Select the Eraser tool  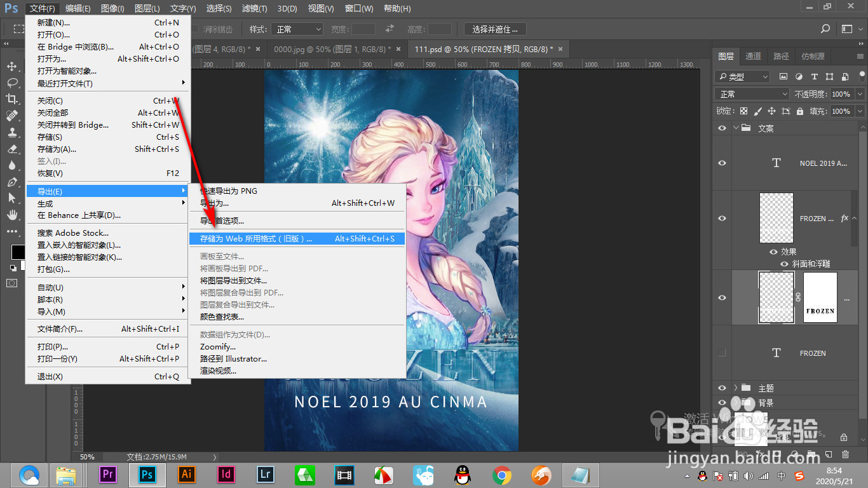[x=12, y=149]
